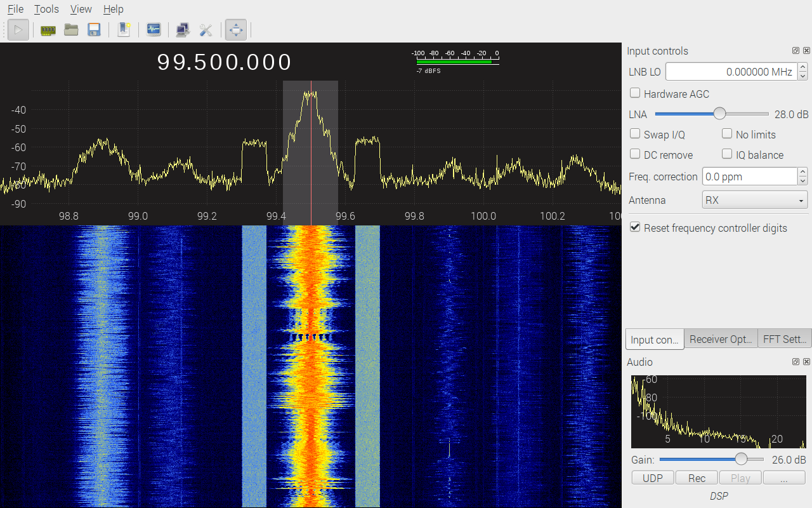Open the Help menu

tap(114, 9)
